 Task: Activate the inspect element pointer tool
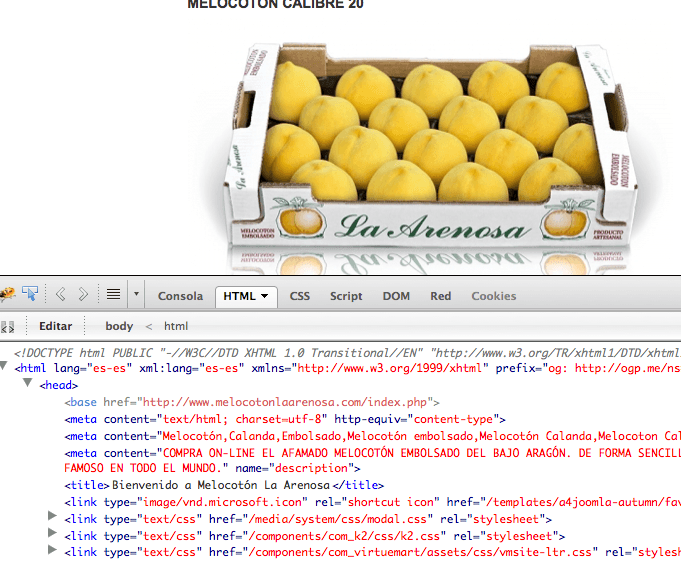click(x=30, y=294)
